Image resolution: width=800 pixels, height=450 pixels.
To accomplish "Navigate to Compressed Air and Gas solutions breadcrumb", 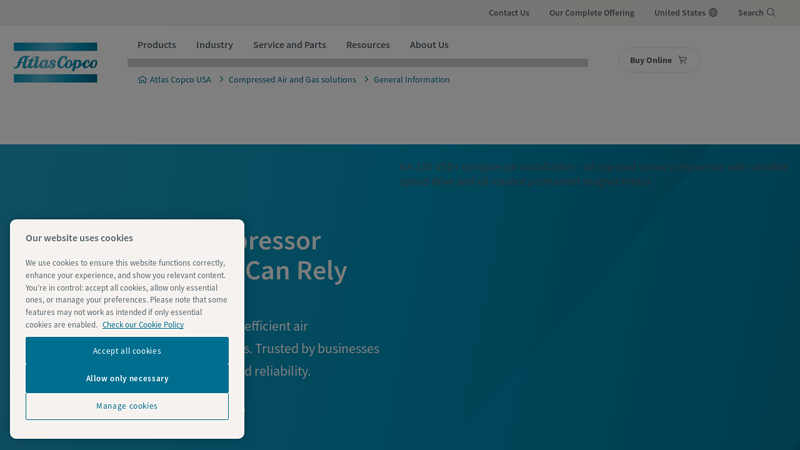I will click(292, 80).
